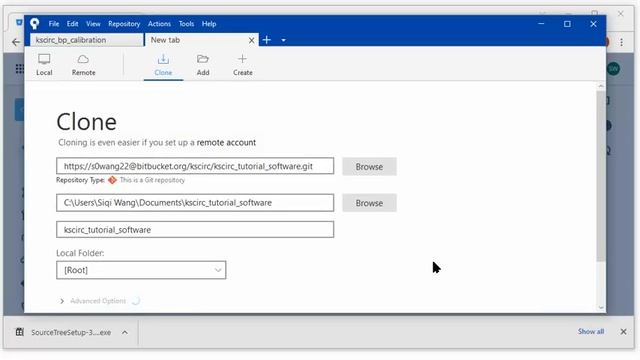Open the Edit menu

coord(72,24)
